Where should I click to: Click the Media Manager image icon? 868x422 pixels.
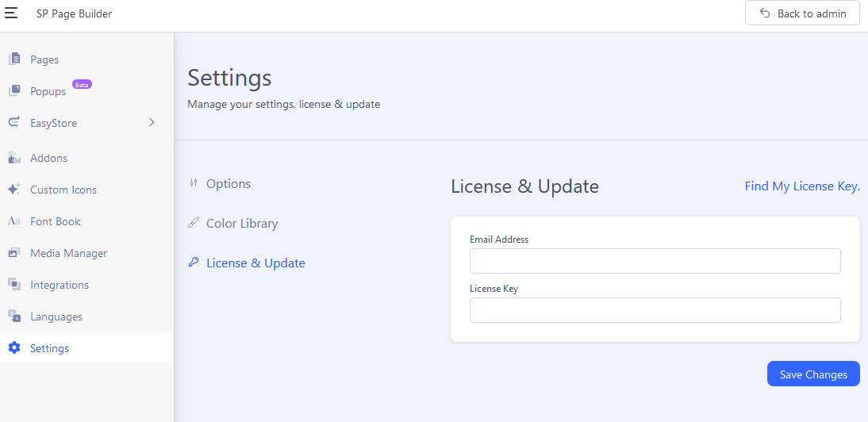coord(14,253)
